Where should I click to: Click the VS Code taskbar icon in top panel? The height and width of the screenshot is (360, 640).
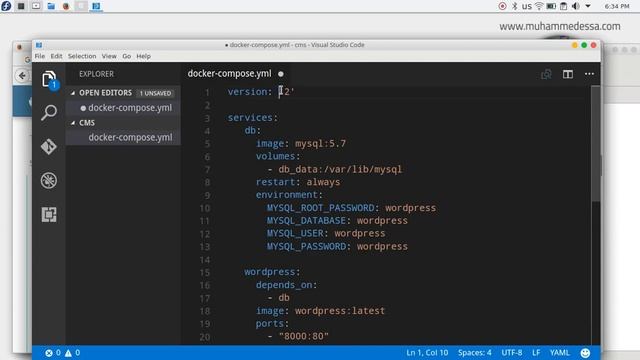96,6
